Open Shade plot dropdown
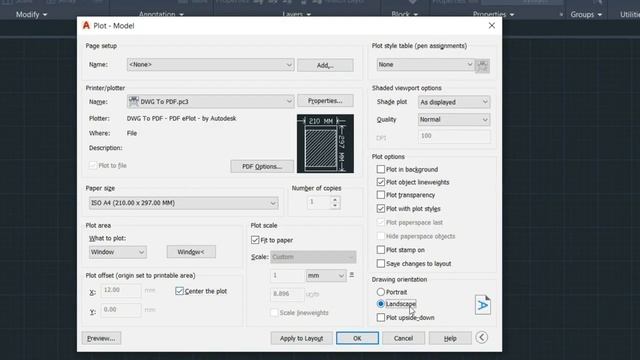The image size is (640, 360). (x=454, y=102)
